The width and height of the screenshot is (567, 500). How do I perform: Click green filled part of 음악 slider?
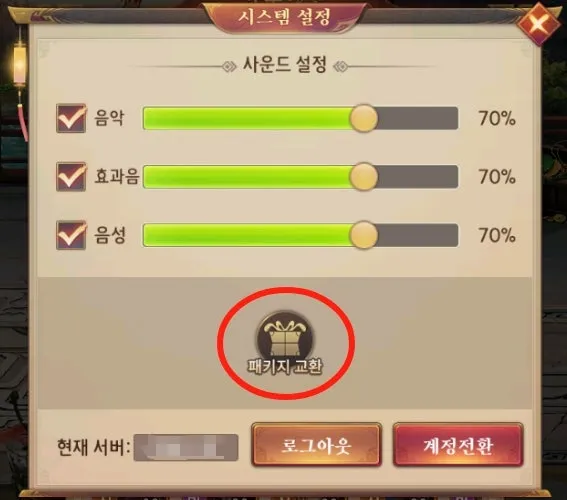click(246, 118)
